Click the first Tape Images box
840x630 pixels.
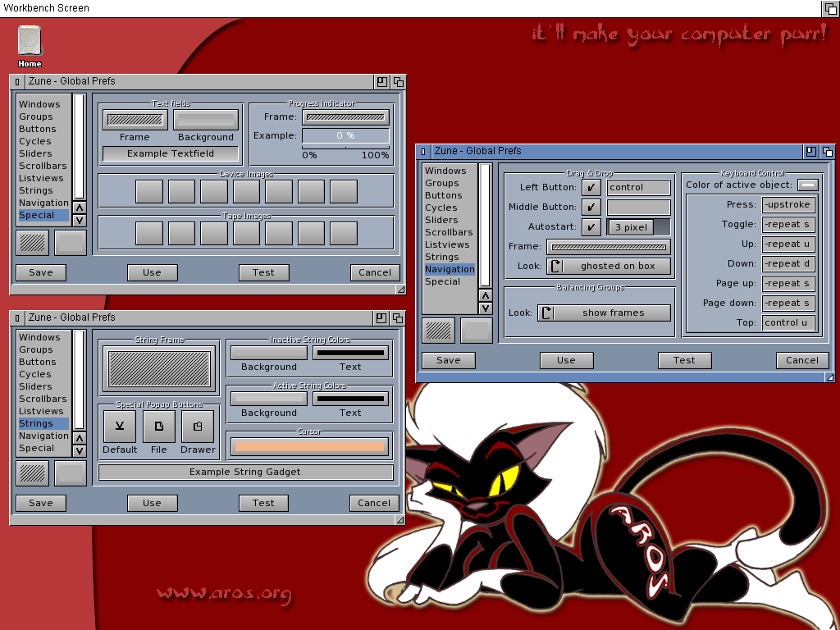(149, 234)
